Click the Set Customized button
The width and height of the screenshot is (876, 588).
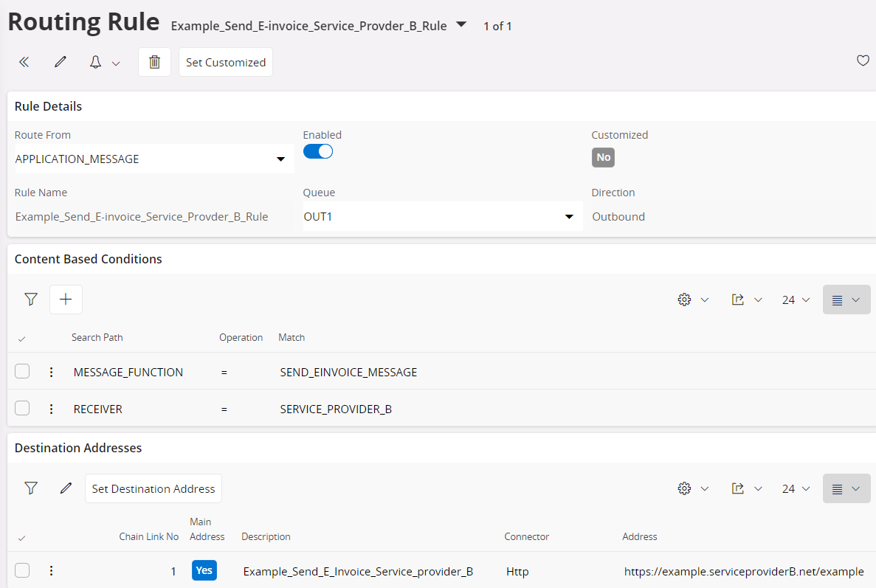pyautogui.click(x=225, y=62)
